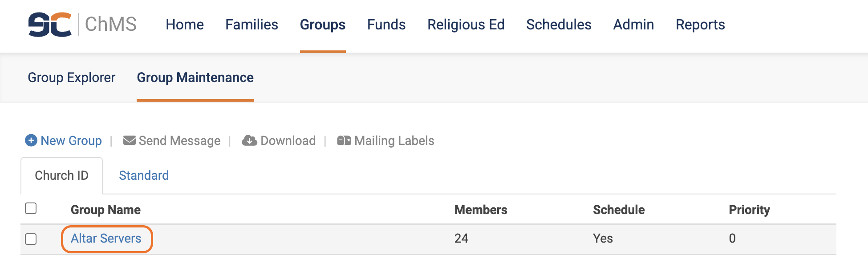Switch to the Standard tab
Screen dimensions: 868x256
[x=144, y=175]
